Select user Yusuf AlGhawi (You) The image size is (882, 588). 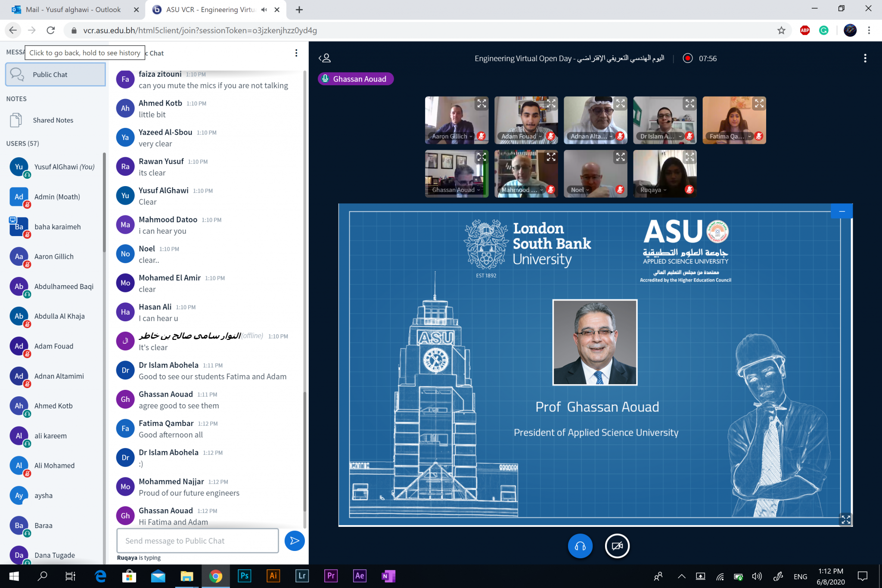[54, 167]
